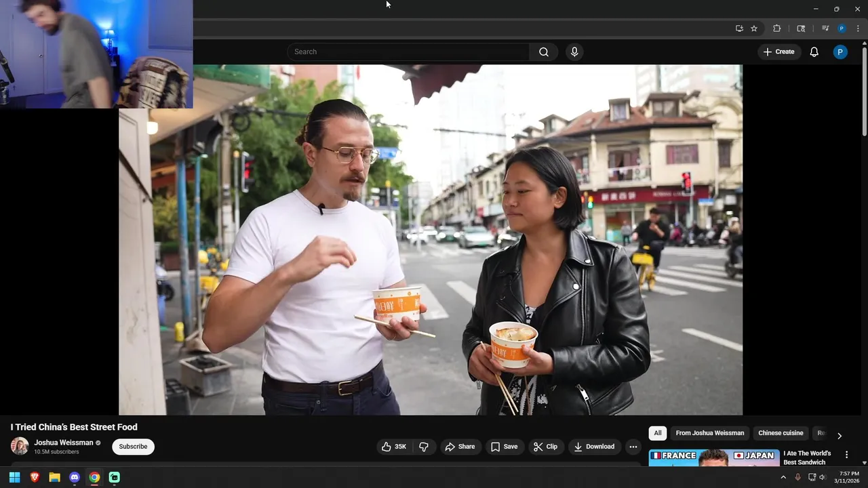Grab the page vertical scrollbar thumb
Viewport: 868px width, 488px height.
click(x=865, y=91)
